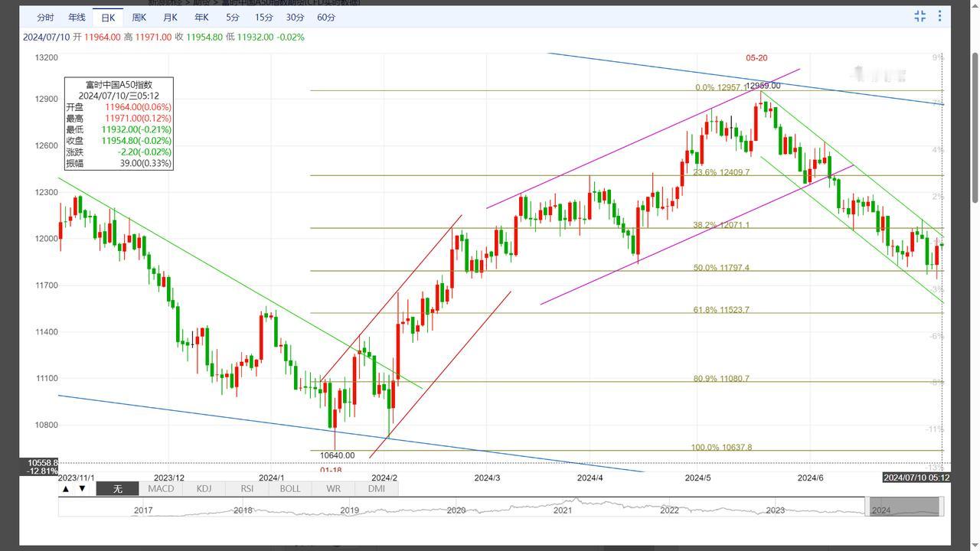
Task: Switch to the 60分 interval tab
Action: coord(326,17)
